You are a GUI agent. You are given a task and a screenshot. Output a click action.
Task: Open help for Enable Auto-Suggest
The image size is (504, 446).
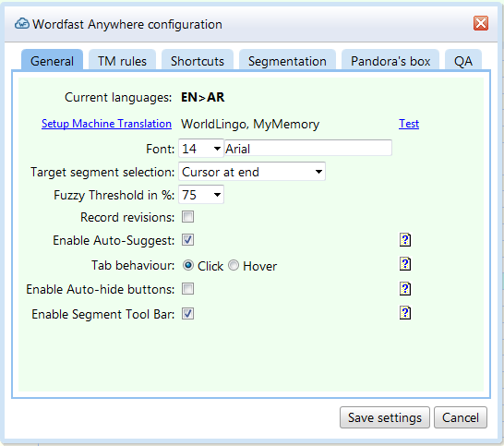[x=405, y=240]
